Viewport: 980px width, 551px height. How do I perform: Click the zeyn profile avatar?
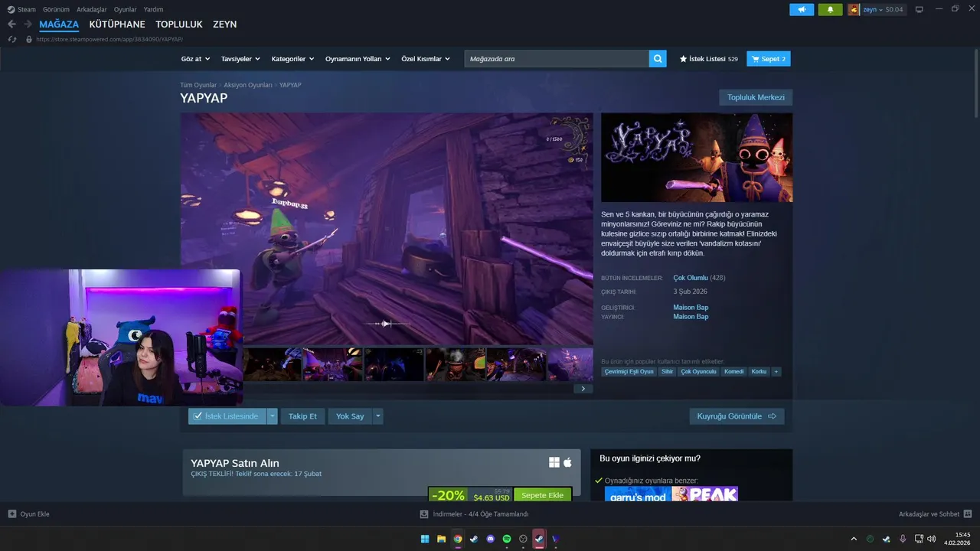(x=854, y=9)
